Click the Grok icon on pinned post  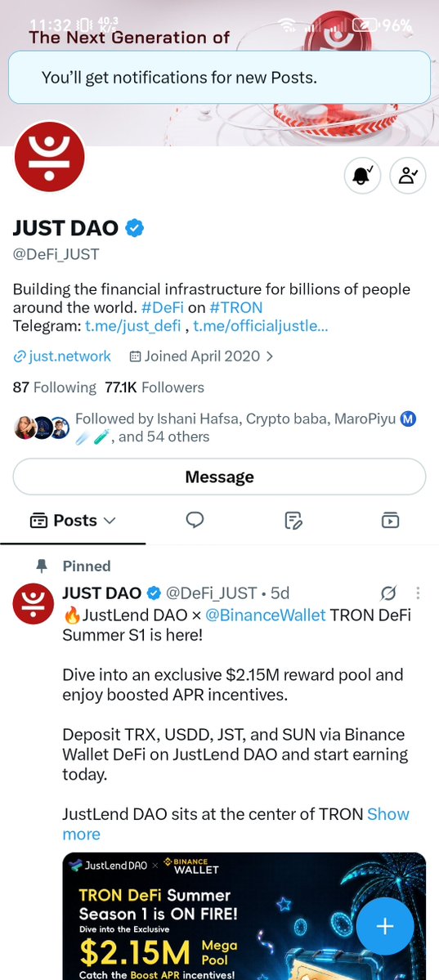pyautogui.click(x=388, y=593)
